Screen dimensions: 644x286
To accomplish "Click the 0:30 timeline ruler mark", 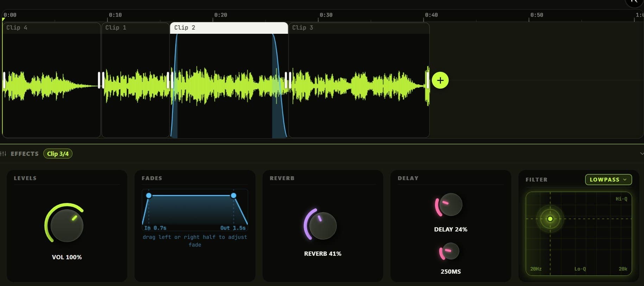I will click(326, 15).
